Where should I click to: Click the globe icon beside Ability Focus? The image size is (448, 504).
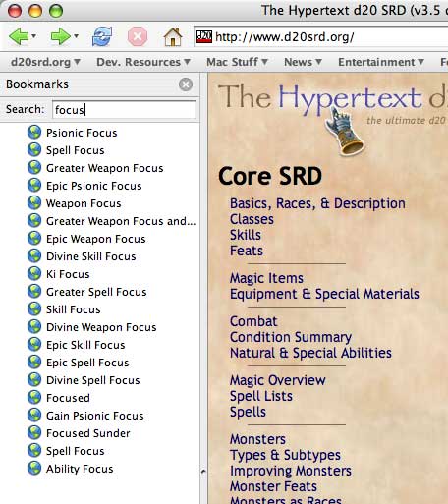[x=34, y=469]
